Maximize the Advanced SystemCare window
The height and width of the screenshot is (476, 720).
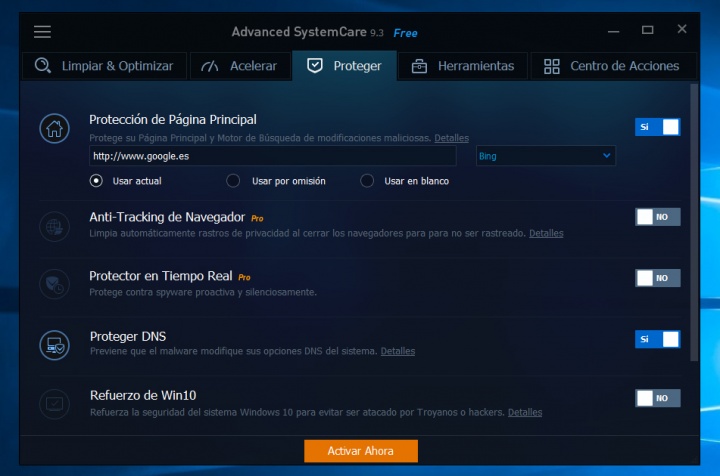[x=647, y=30]
